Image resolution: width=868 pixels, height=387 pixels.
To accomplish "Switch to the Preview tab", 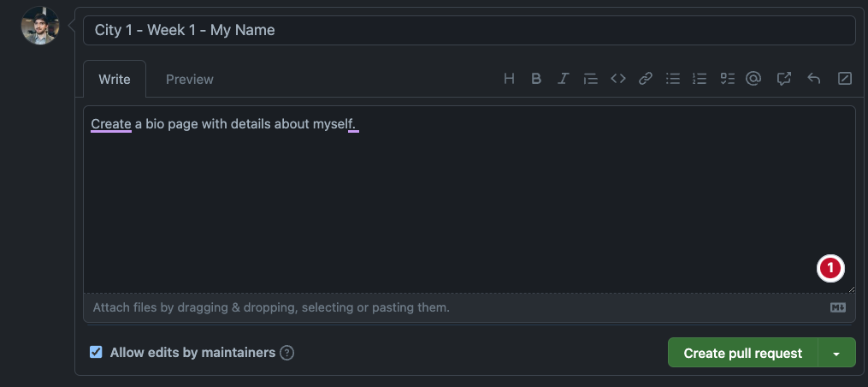I will [190, 80].
